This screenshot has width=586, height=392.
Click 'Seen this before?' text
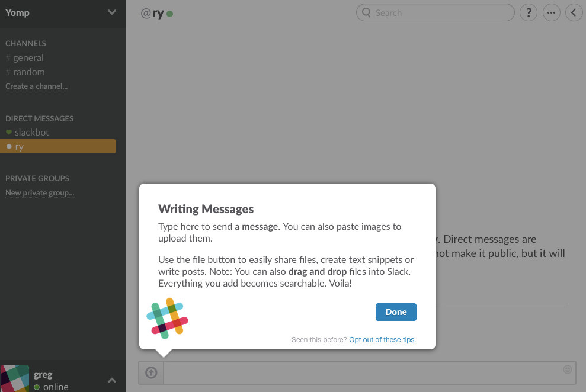point(319,340)
